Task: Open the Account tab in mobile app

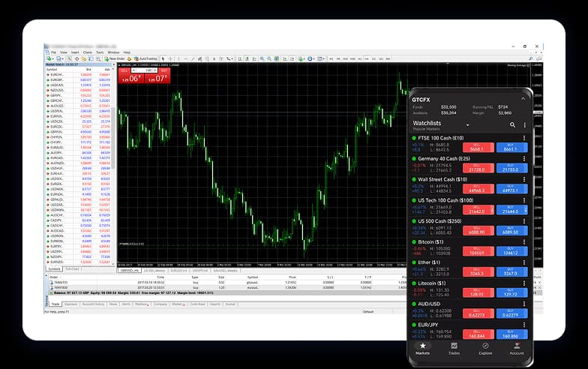Action: (517, 349)
